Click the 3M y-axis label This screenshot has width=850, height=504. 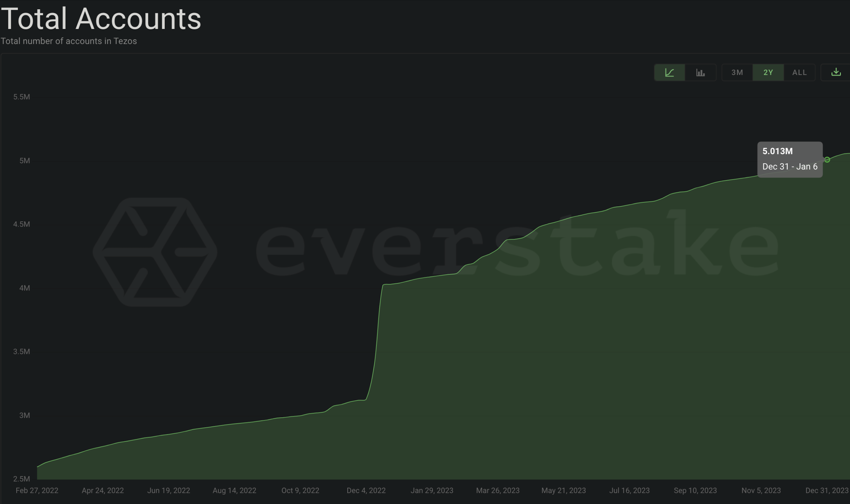[24, 415]
